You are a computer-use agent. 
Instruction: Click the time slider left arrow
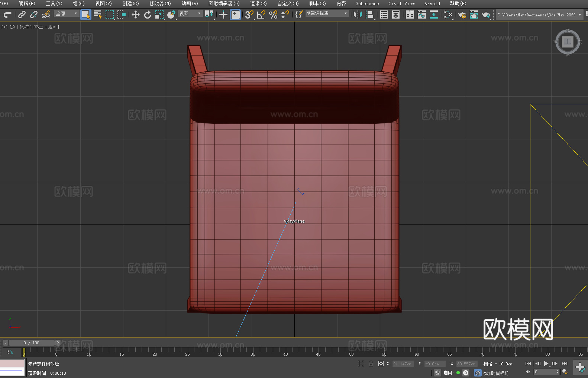click(5, 343)
